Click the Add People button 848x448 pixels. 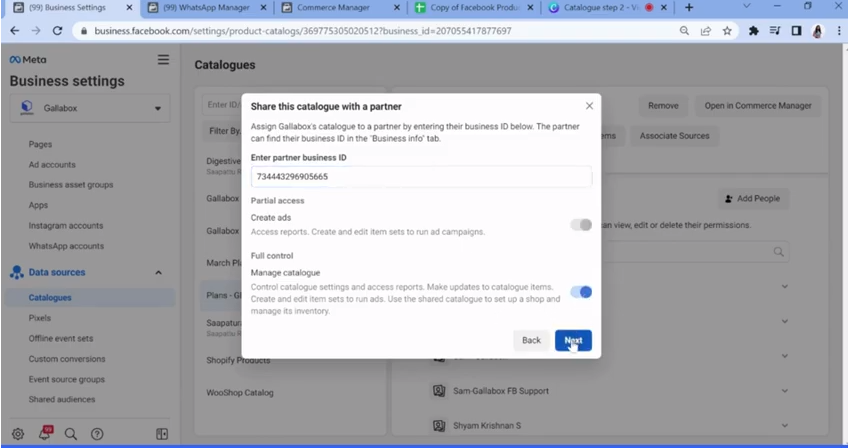(x=753, y=199)
